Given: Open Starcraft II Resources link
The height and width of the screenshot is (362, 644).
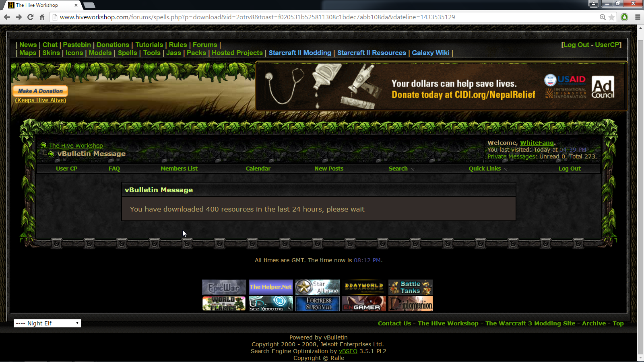Looking at the screenshot, I should click(x=372, y=53).
